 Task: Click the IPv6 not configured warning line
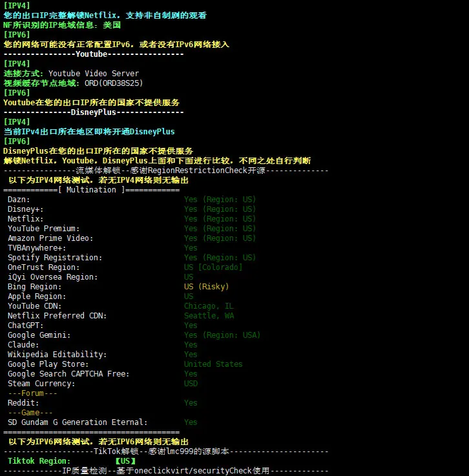coord(116,45)
